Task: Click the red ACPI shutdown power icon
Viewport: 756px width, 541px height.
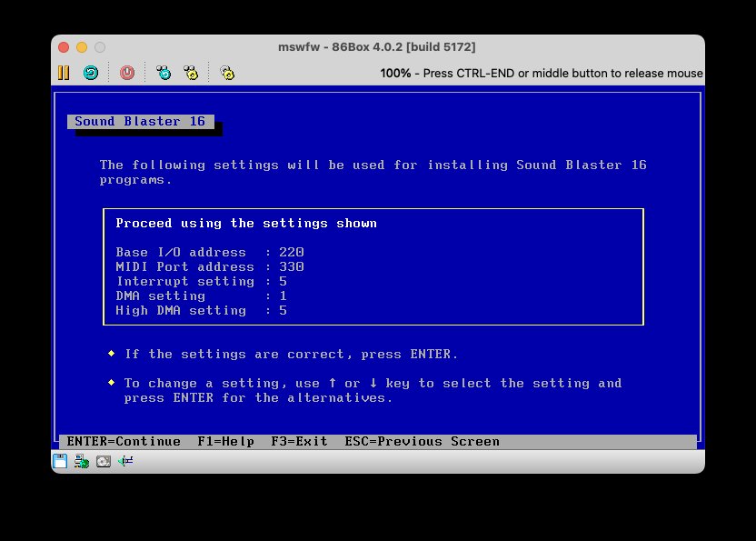Action: click(x=127, y=73)
